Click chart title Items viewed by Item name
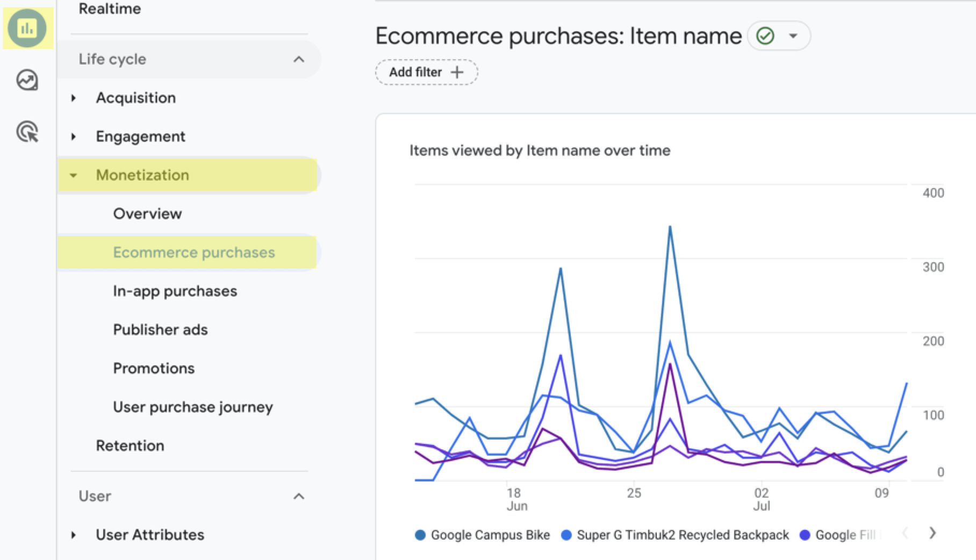 pyautogui.click(x=540, y=150)
